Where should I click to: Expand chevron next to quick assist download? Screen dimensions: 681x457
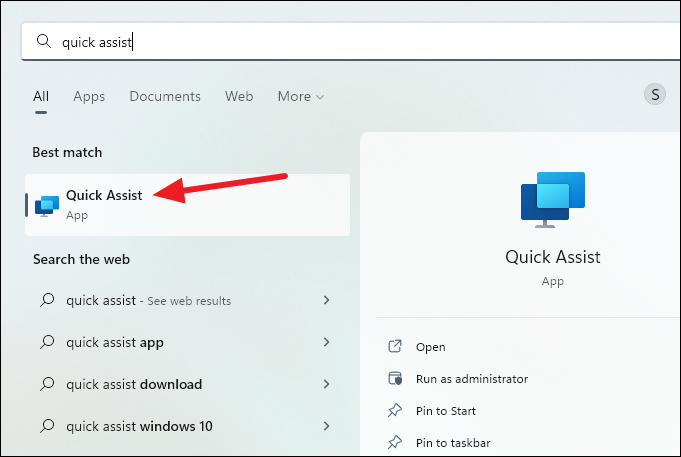coord(326,384)
